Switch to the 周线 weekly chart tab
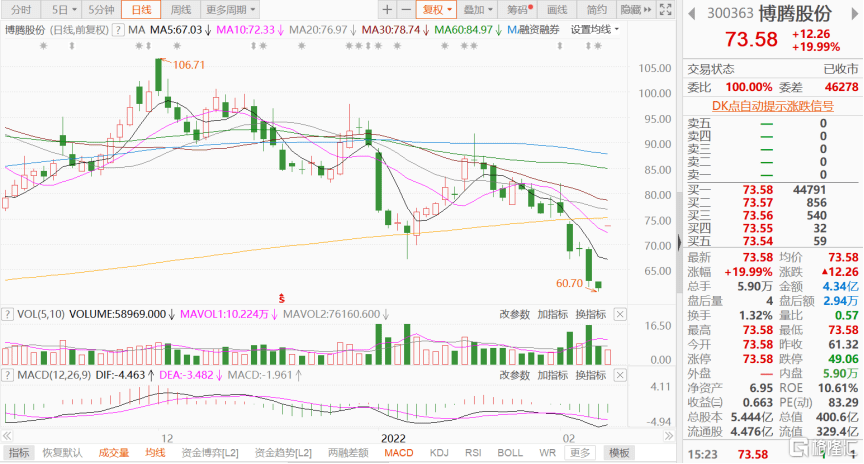 click(181, 9)
